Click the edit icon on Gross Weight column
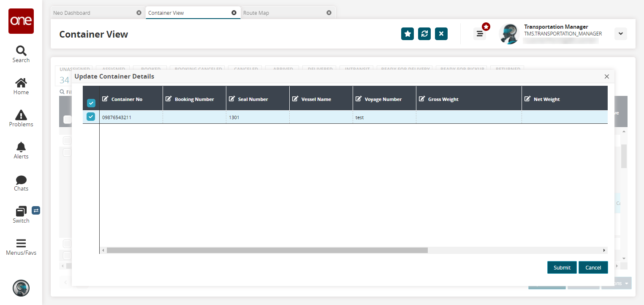This screenshot has height=305, width=644. [x=422, y=99]
